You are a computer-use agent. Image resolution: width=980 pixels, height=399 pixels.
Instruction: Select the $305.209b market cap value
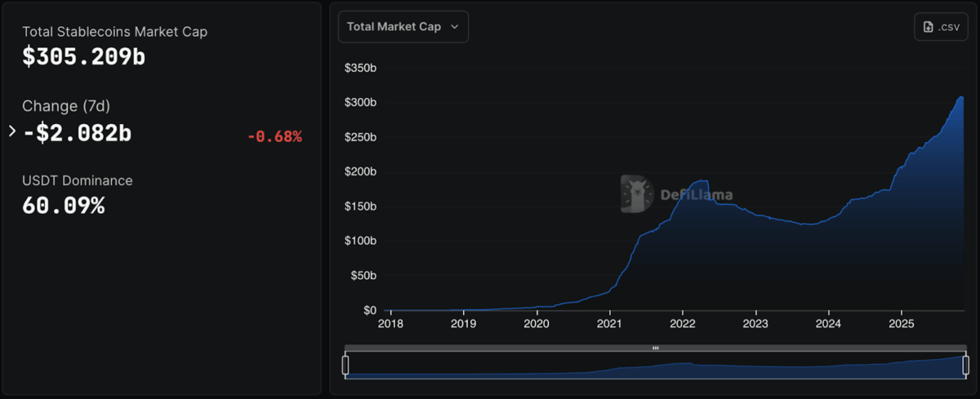point(83,57)
